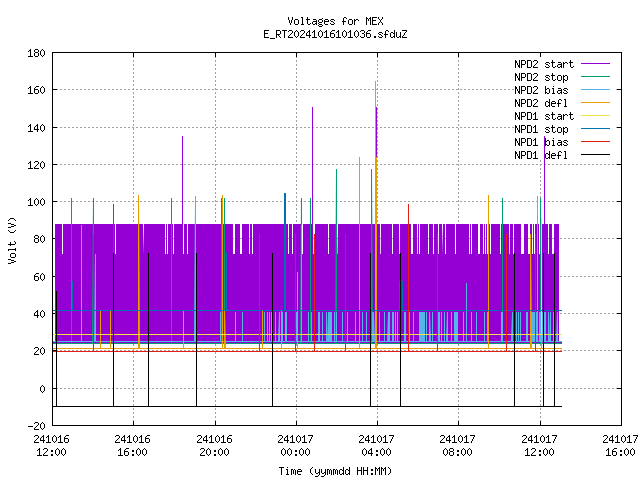Click the black NPD1 defl legend line
The image size is (640, 480).
tap(595, 155)
